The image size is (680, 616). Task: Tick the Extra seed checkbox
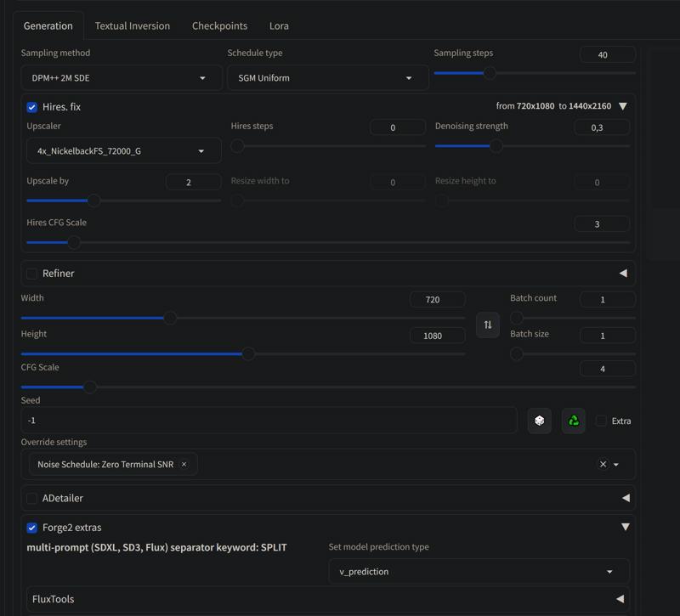(601, 421)
